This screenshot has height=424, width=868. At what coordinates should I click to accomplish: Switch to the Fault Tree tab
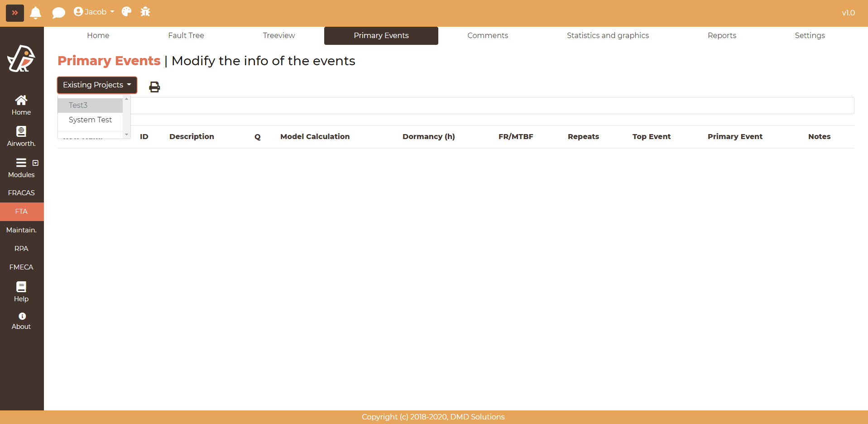pos(186,35)
